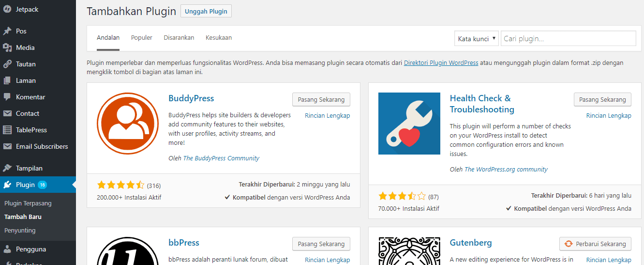The height and width of the screenshot is (265, 644).
Task: Click the update badge showing 16
Action: coord(43,185)
